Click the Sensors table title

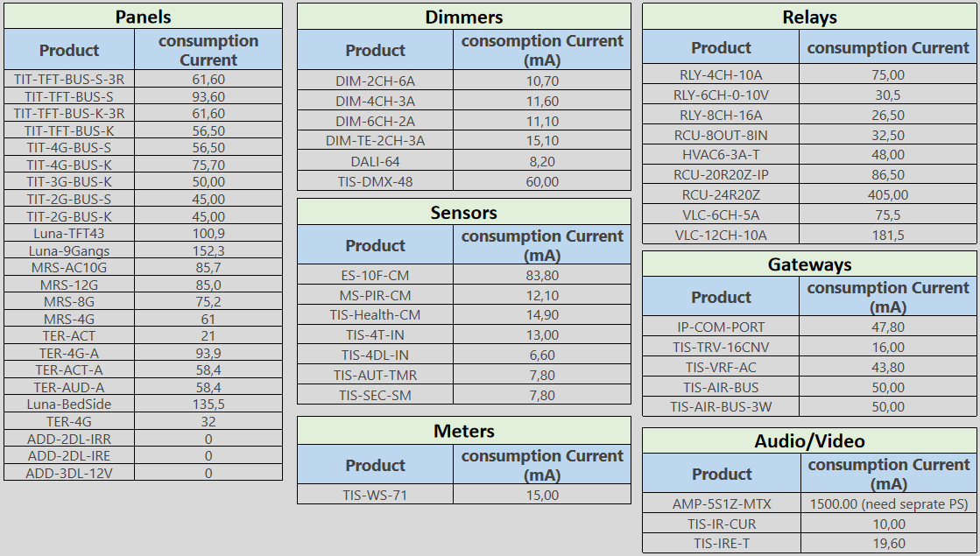[x=463, y=212]
